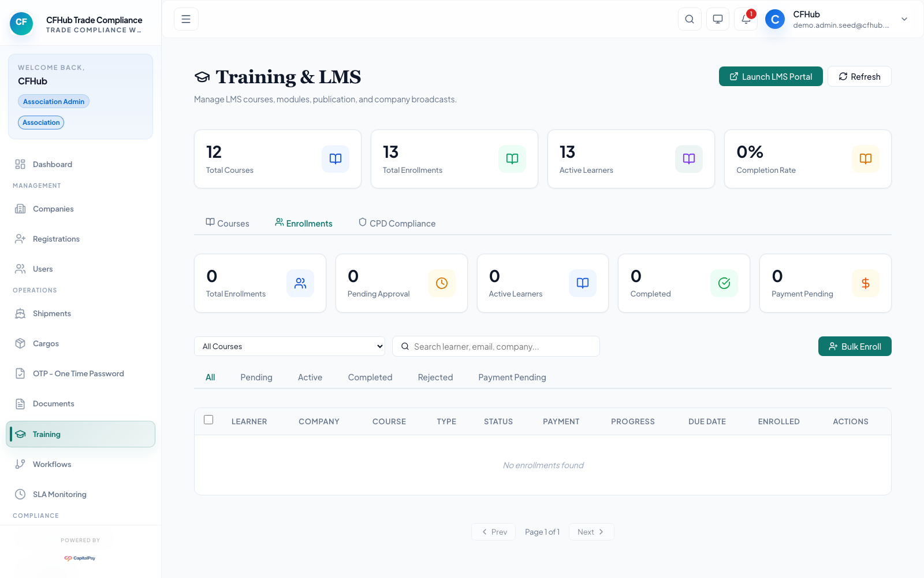Click the hamburger menu icon
This screenshot has height=578, width=924.
(x=186, y=19)
